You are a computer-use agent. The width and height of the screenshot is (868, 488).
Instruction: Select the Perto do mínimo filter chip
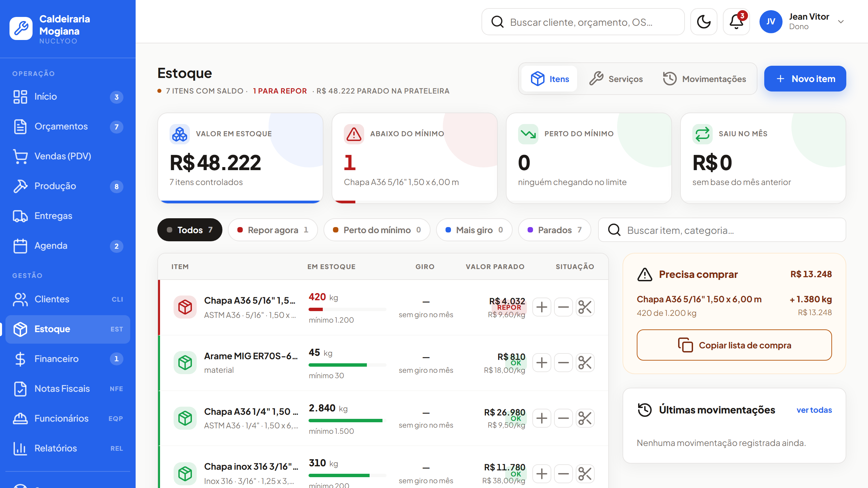point(377,230)
